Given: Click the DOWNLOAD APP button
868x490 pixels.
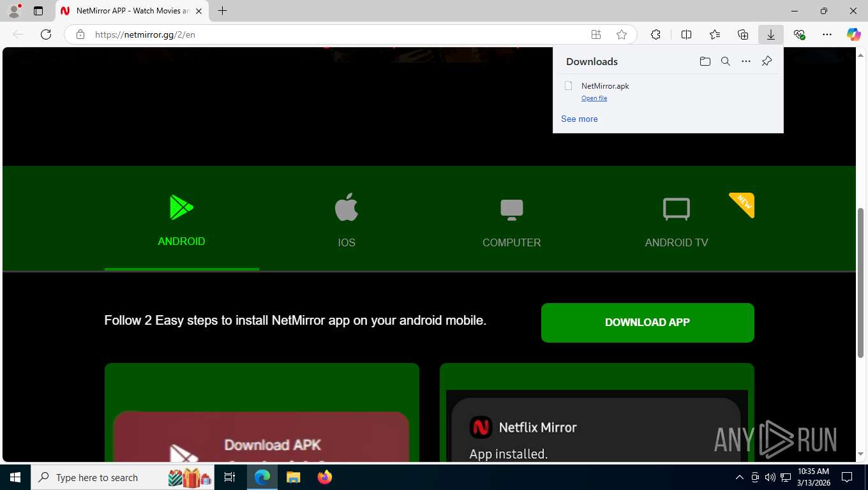Looking at the screenshot, I should (x=648, y=322).
